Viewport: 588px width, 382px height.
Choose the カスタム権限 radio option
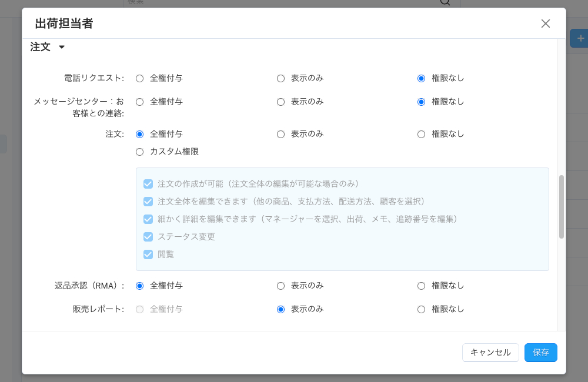point(139,152)
